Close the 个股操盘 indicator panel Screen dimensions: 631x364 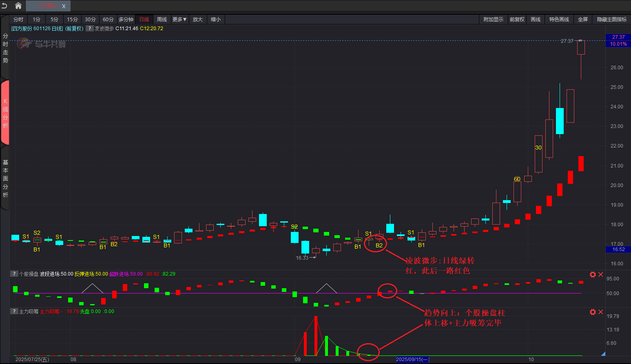point(601,275)
